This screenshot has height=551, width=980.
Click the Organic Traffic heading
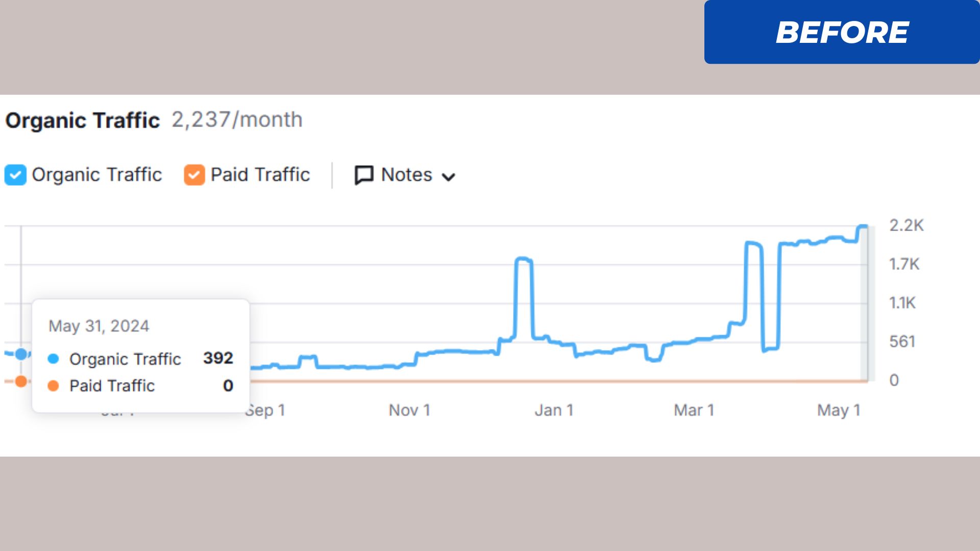point(83,120)
